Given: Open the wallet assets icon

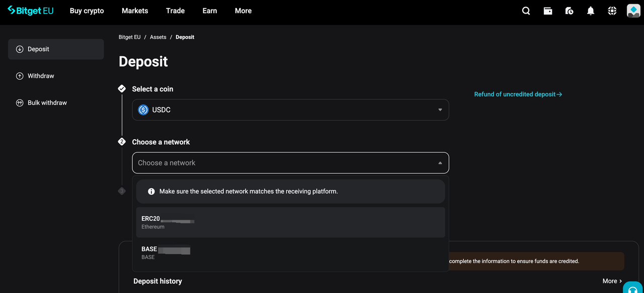Looking at the screenshot, I should pos(548,11).
